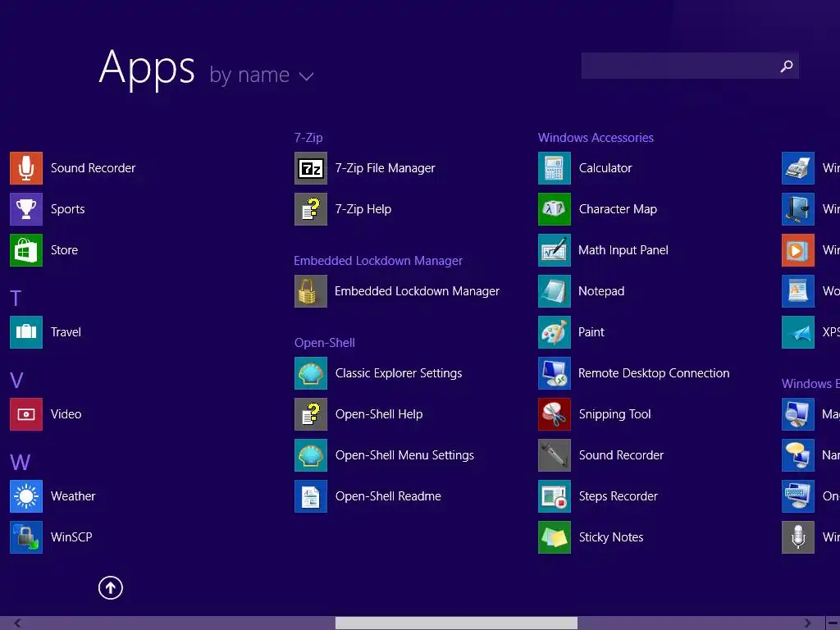Open Remote Desktop Connection icon

pyautogui.click(x=555, y=373)
